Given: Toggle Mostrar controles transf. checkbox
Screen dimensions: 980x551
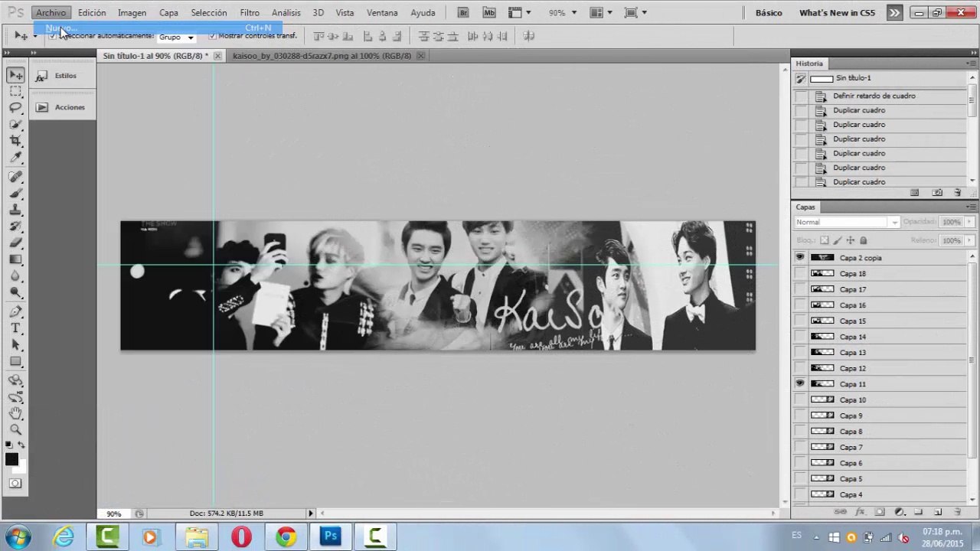Looking at the screenshot, I should pos(212,36).
